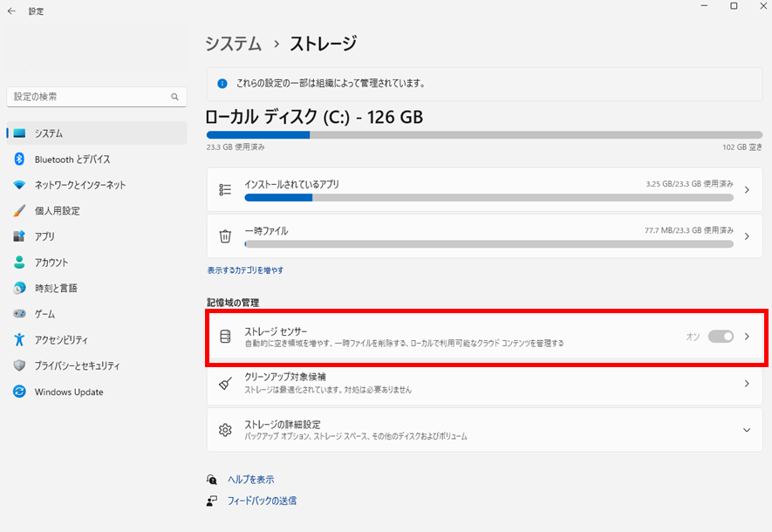772x532 pixels.
Task: Click the local disk C usage bar
Action: [x=484, y=135]
